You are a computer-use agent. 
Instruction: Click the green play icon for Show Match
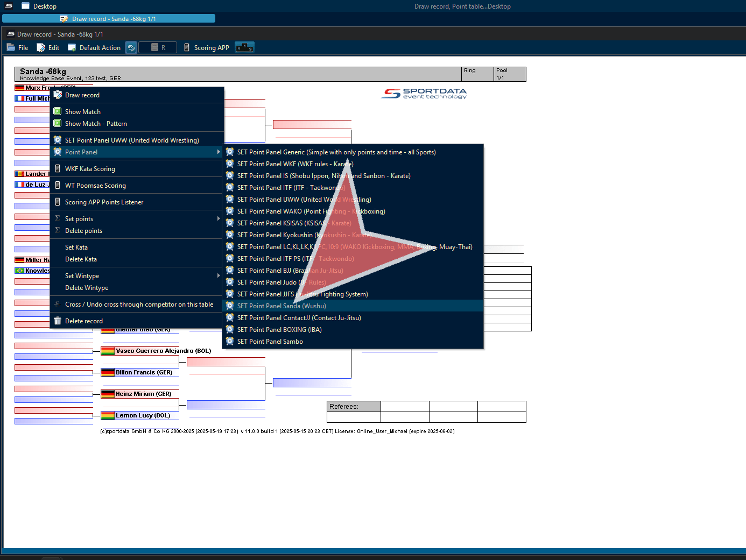tap(58, 112)
